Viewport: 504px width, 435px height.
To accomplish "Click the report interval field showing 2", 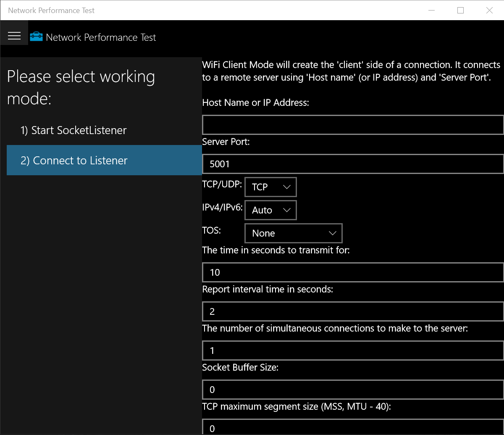I will [x=353, y=311].
